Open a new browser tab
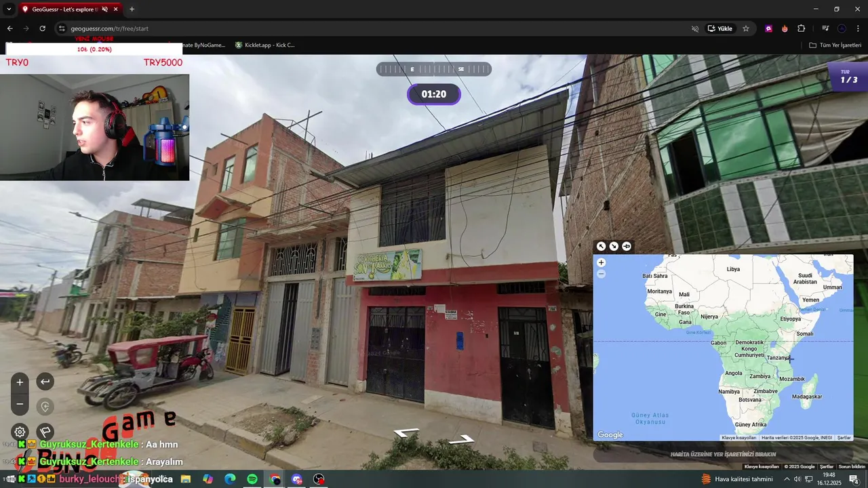This screenshot has width=868, height=488. click(132, 9)
